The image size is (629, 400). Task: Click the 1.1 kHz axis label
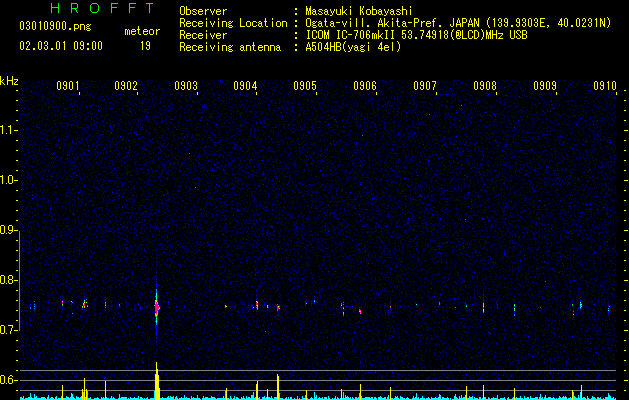pyautogui.click(x=8, y=130)
